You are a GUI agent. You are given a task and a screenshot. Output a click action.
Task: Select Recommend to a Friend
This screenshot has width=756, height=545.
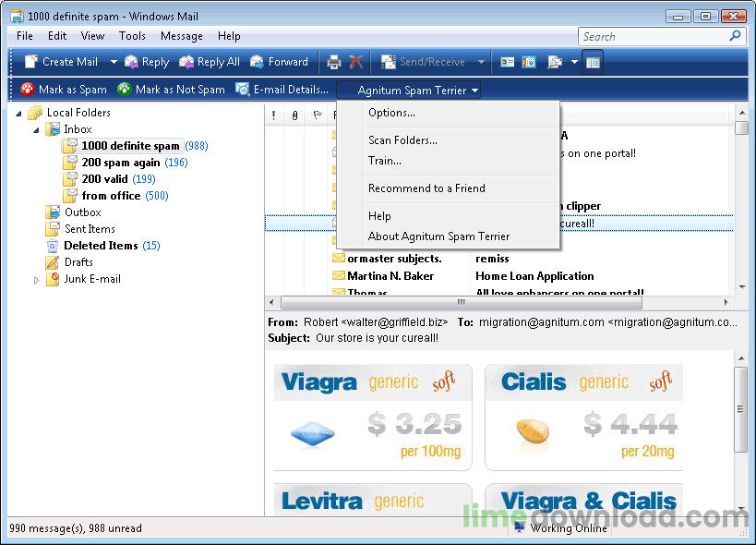coord(426,188)
